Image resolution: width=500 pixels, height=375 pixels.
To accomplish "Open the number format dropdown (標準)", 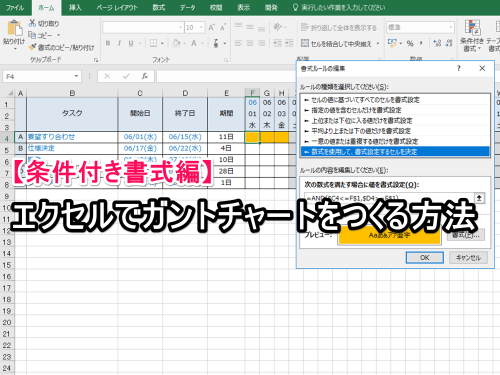I will (451, 27).
